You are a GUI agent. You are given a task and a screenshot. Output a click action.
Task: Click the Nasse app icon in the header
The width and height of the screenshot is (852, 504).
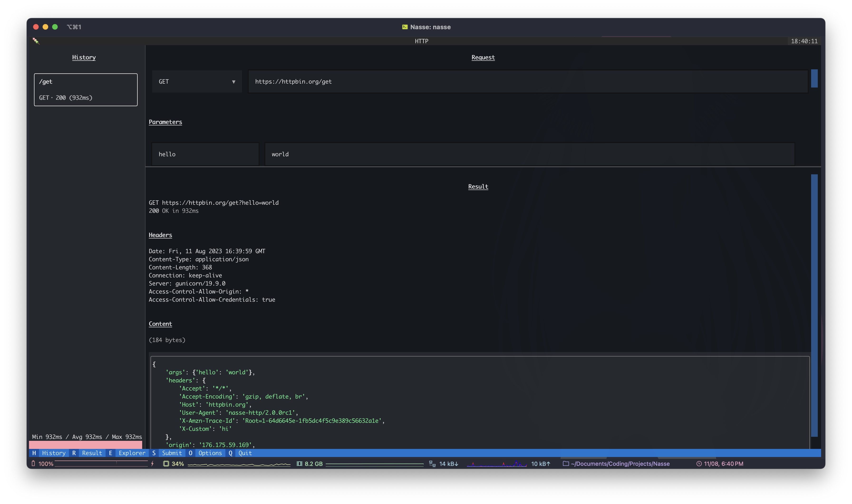tap(36, 41)
